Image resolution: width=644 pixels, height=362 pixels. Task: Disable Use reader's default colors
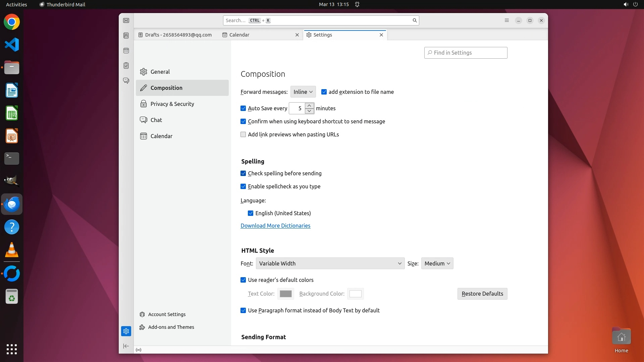243,280
